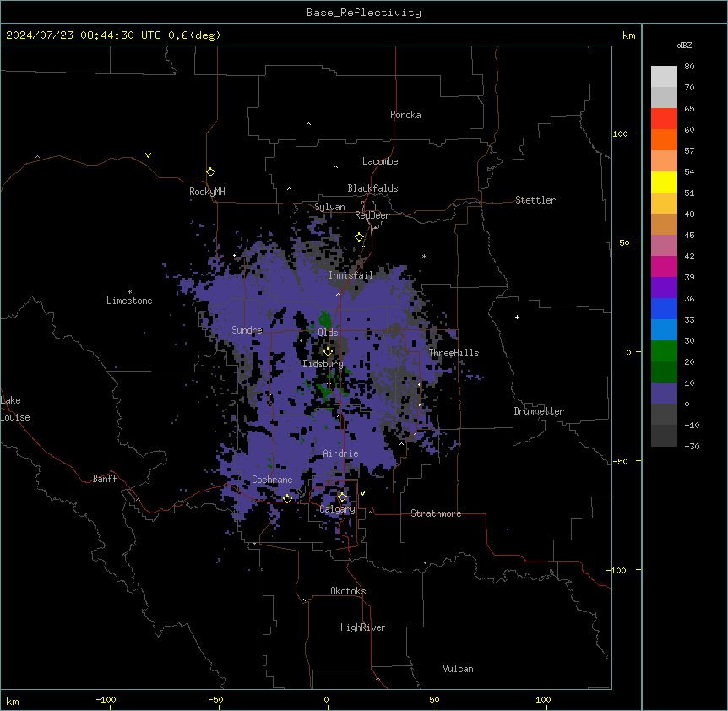Click the green echo patch above Olds
Image resolution: width=728 pixels, height=711 pixels.
[x=325, y=319]
